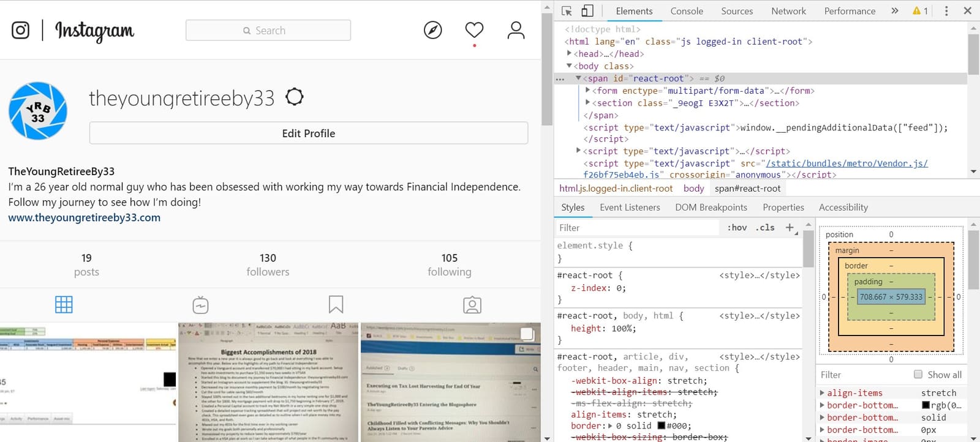Click the YRB 33 profile picture

pyautogui.click(x=38, y=111)
